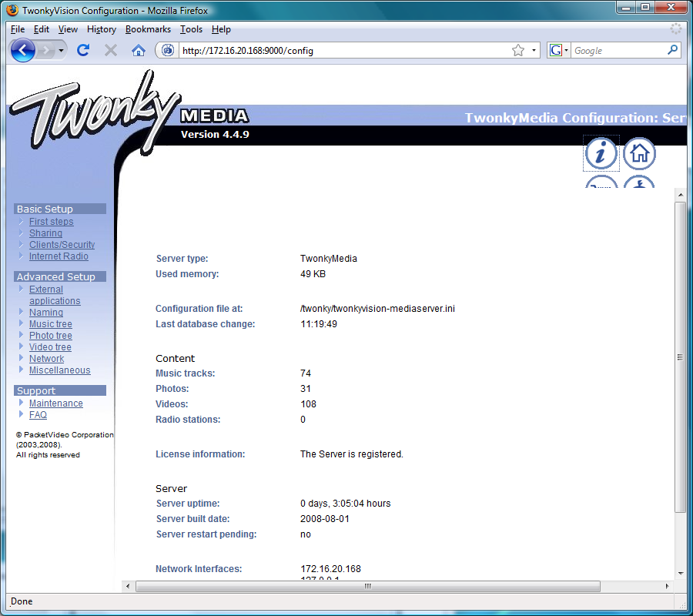Open the Clients/Security link

62,244
